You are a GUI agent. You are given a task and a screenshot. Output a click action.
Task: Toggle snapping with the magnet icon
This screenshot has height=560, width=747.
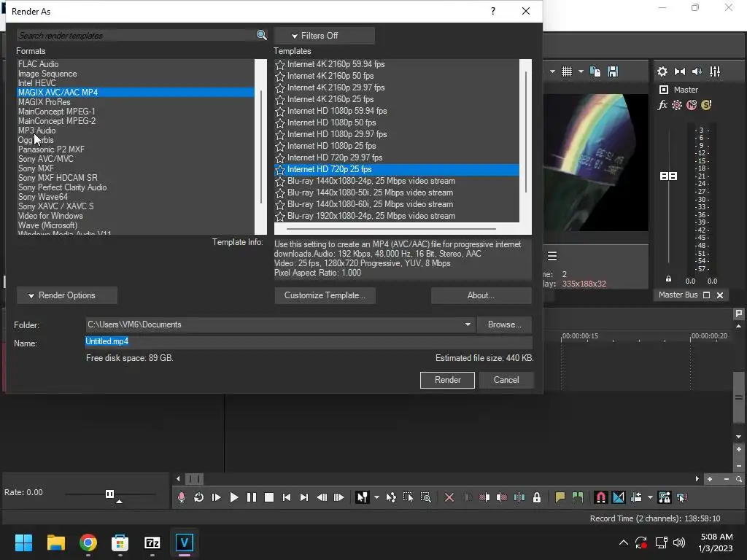pos(601,497)
